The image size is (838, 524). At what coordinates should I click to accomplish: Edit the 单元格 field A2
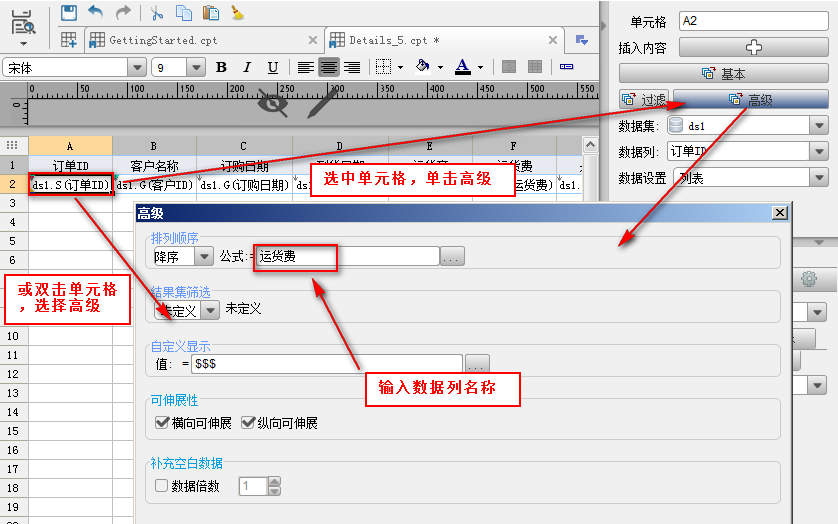coord(754,21)
